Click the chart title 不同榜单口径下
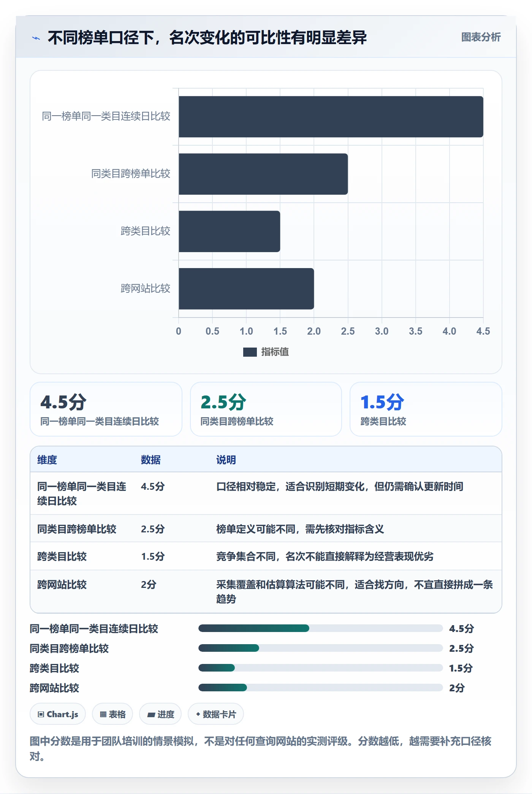Image resolution: width=532 pixels, height=794 pixels. [x=207, y=38]
